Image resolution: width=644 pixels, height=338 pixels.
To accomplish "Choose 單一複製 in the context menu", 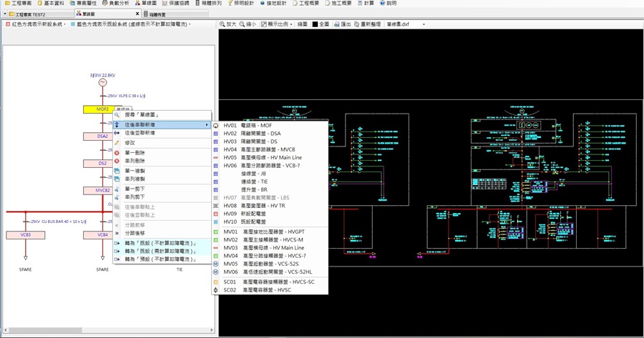I will [162, 171].
